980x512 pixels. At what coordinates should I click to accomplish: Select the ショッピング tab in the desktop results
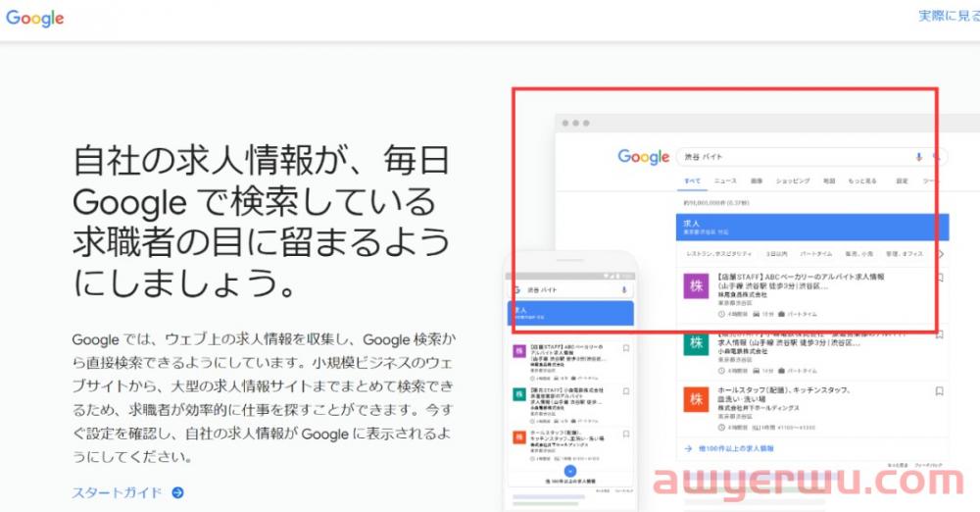point(793,180)
